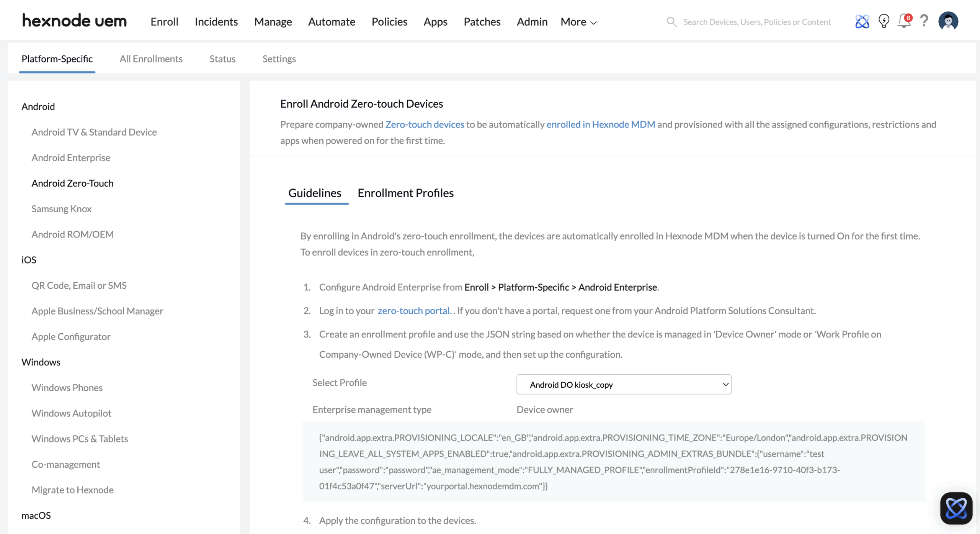Open the floating chat assistant button

click(x=956, y=508)
